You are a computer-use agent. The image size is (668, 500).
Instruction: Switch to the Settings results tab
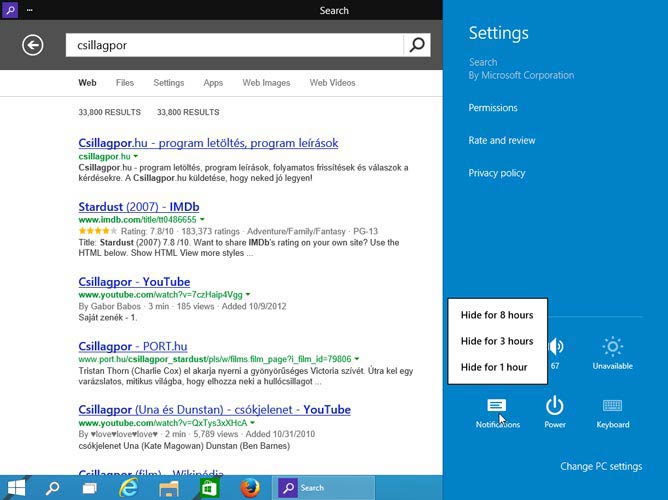169,83
